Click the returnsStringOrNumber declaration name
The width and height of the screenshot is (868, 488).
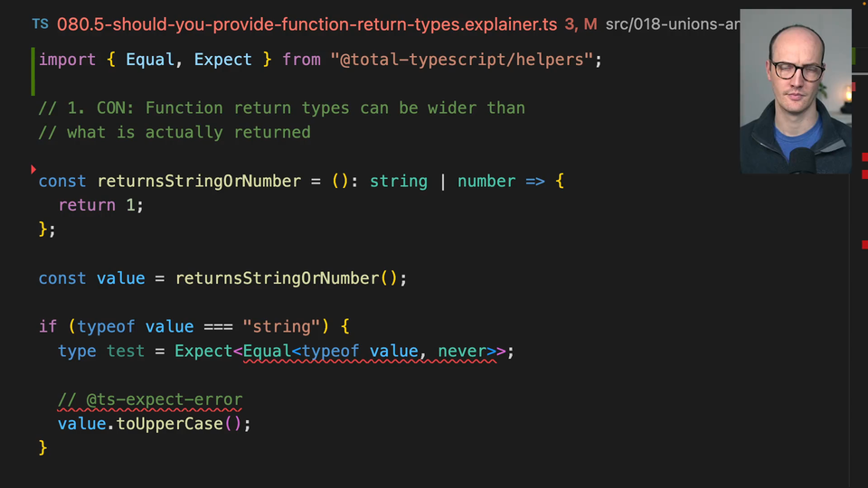pos(198,181)
